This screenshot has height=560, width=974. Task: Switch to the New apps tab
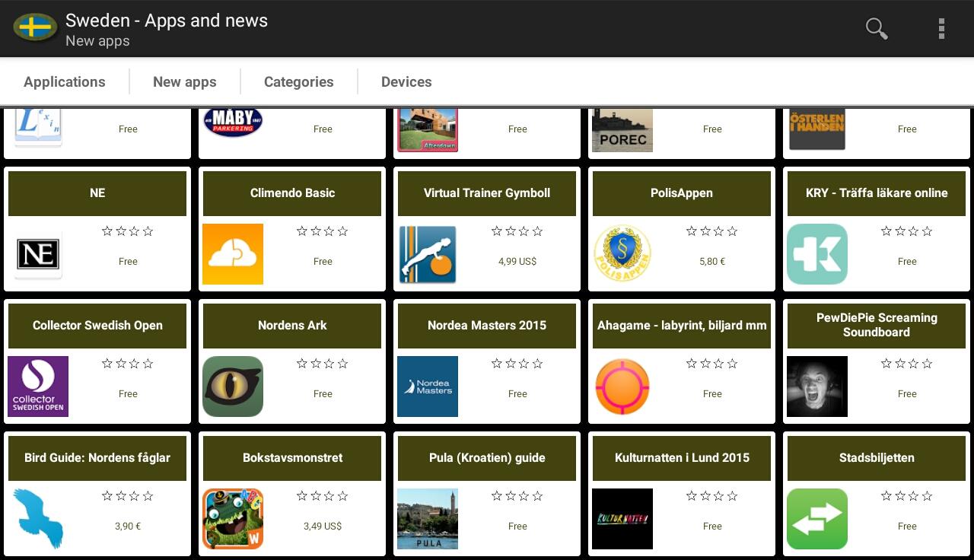coord(185,81)
